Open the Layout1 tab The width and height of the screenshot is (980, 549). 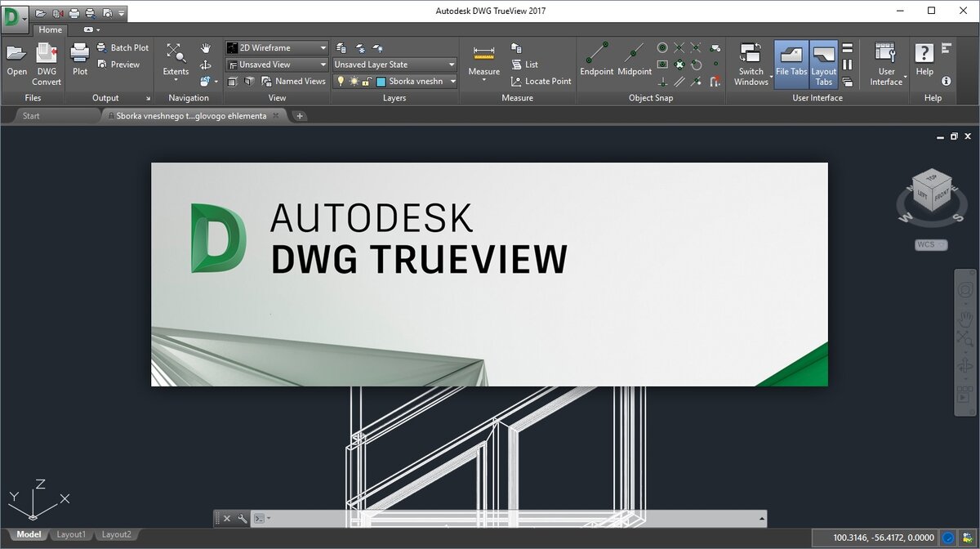point(71,535)
